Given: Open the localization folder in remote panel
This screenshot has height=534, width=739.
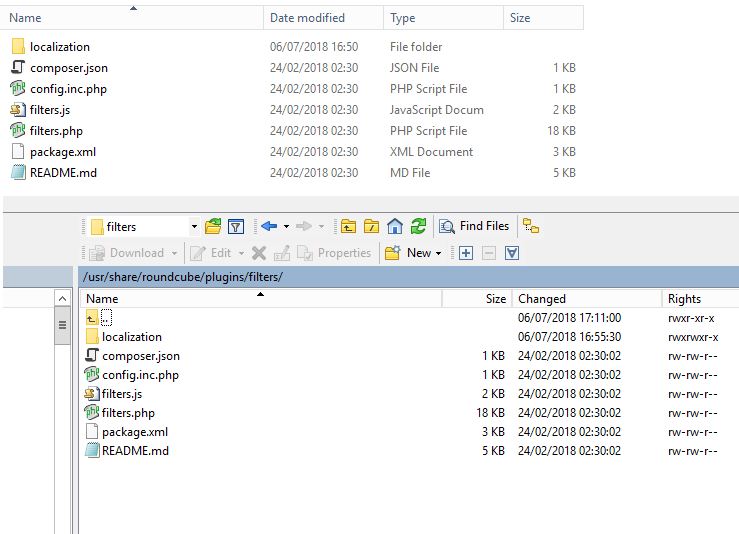Looking at the screenshot, I should point(131,337).
